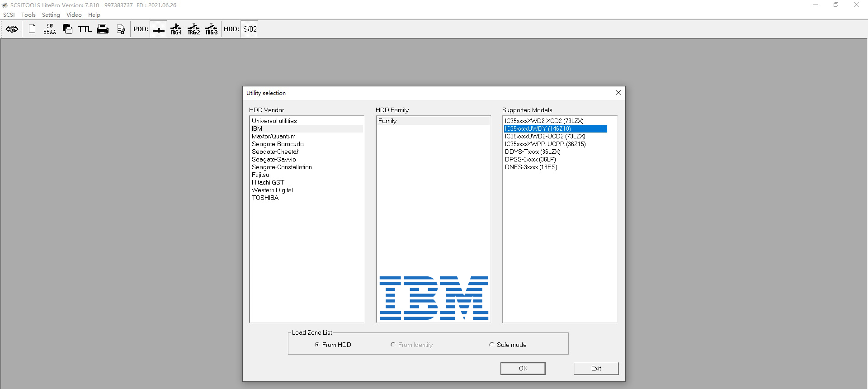
Task: Select the Safe mode radio button
Action: [x=508, y=345]
